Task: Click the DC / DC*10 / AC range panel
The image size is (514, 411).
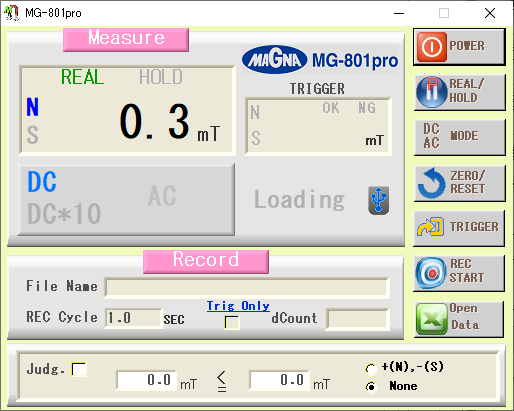Action: click(126, 200)
